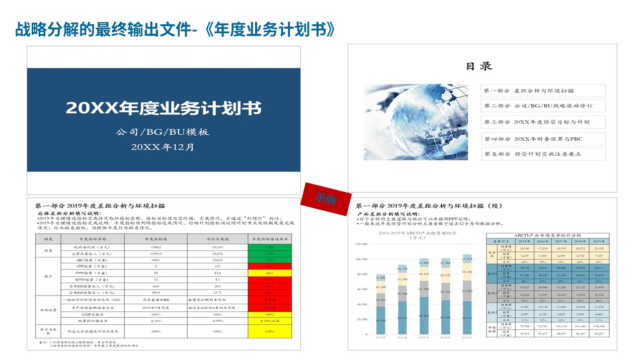Click the 年度指标值 column header

(156, 239)
